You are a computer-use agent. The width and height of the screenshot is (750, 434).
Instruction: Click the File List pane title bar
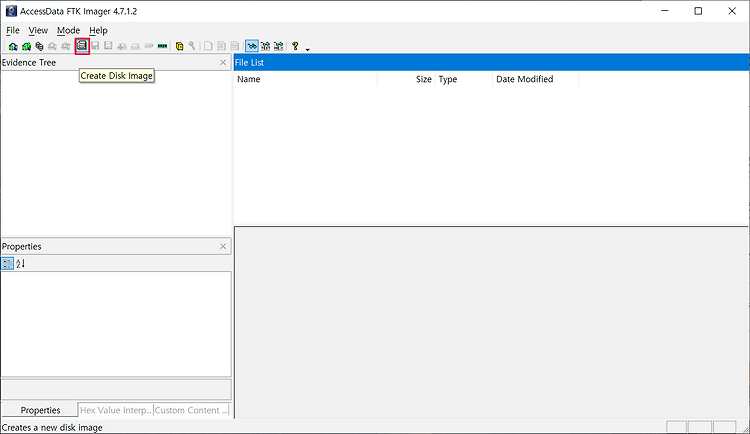[x=491, y=62]
